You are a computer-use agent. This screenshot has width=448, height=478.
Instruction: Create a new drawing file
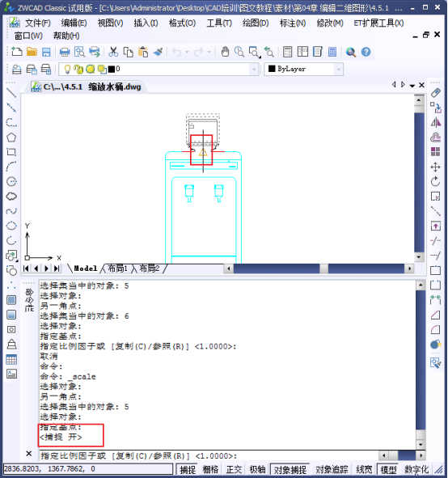click(x=17, y=52)
